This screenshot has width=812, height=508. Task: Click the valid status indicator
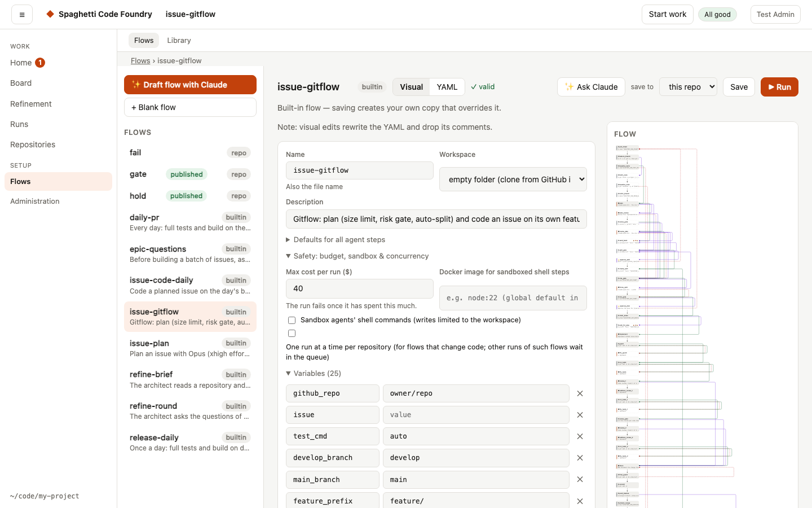483,87
